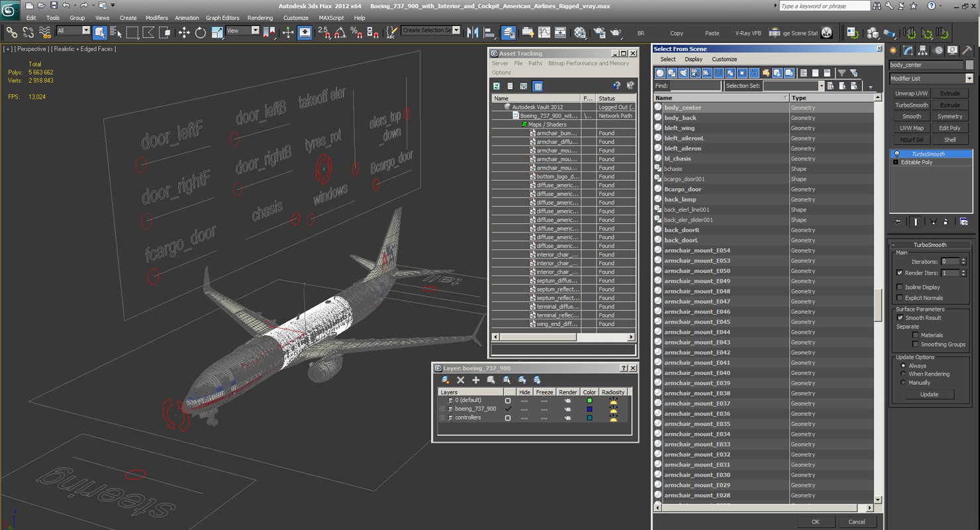Click Refresh in Asset Tracking toolbar
This screenshot has height=530, width=980.
[497, 86]
